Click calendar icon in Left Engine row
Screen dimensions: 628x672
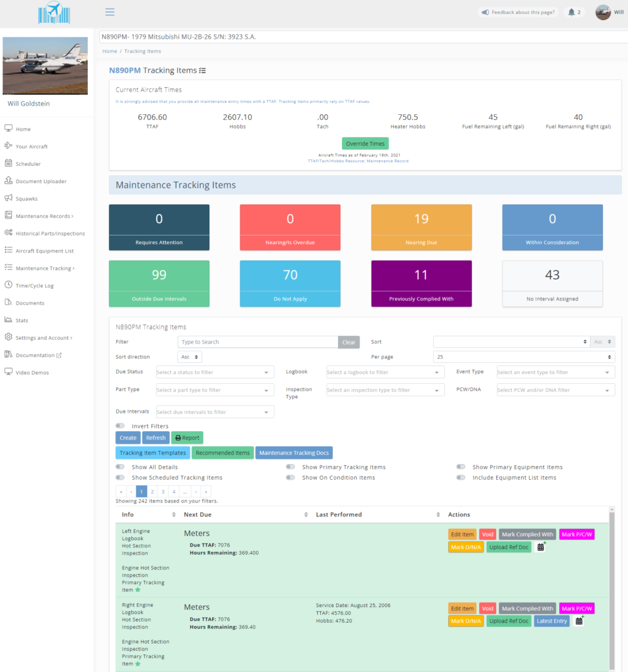click(541, 547)
